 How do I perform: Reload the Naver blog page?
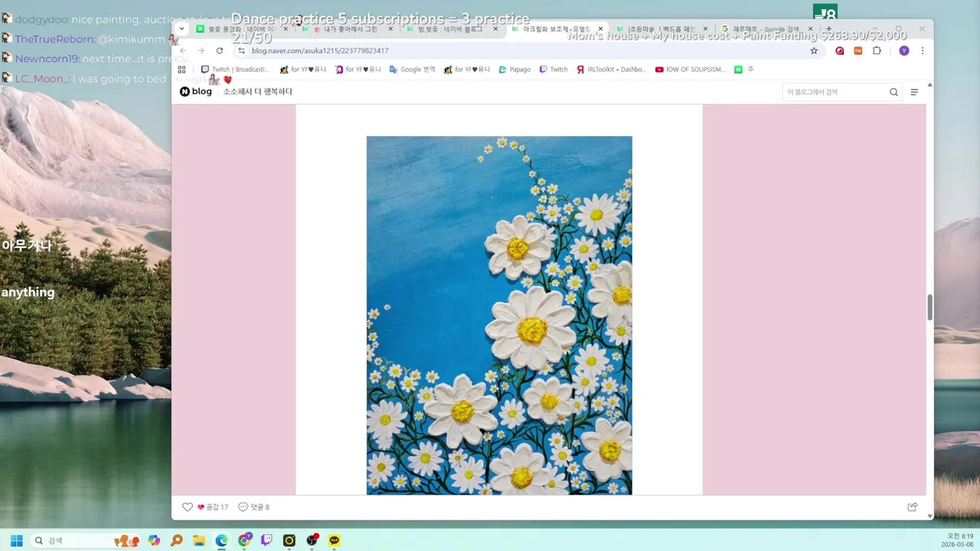point(219,51)
